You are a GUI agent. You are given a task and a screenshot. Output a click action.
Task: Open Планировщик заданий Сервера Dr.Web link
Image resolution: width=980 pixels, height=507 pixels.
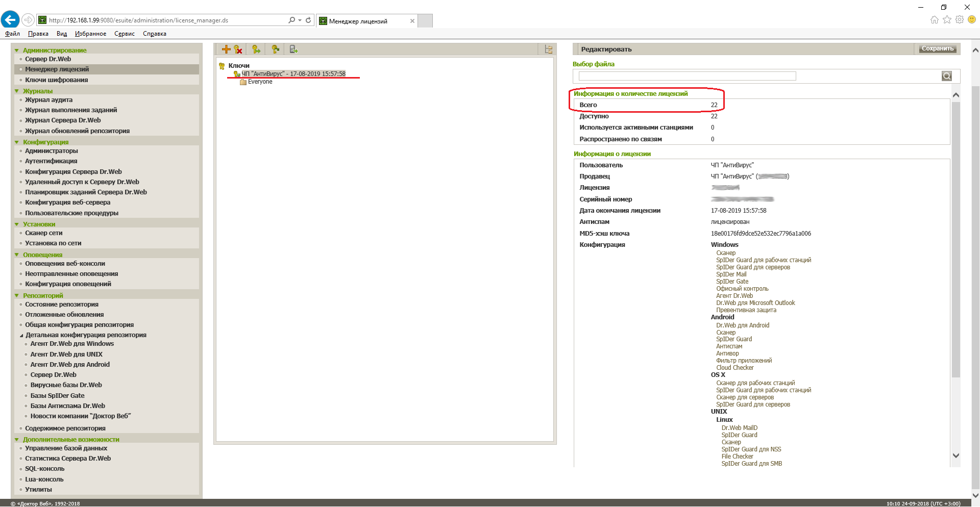86,192
